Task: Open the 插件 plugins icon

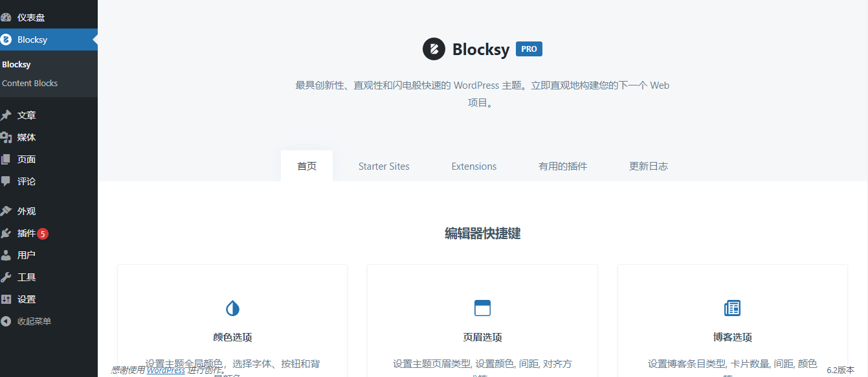Action: (8, 233)
